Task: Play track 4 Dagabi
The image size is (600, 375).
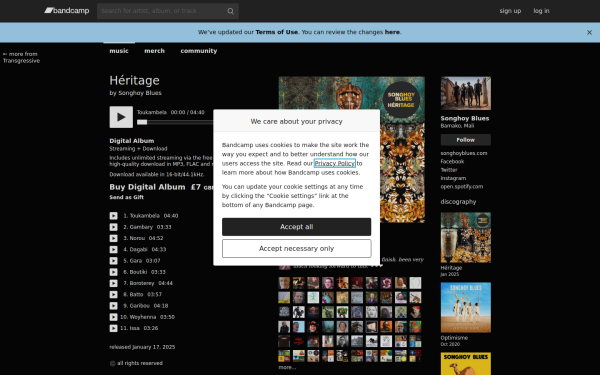Action: 113,249
